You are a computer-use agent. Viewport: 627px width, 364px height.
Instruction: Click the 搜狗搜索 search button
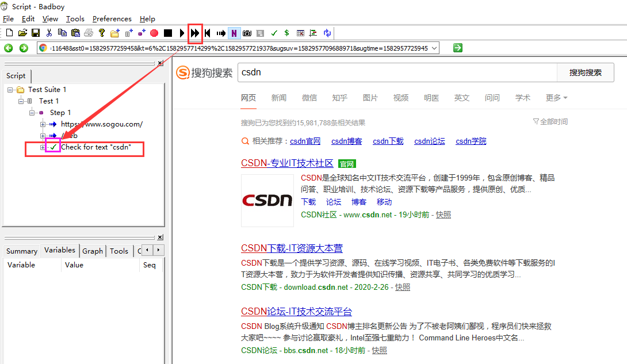586,72
